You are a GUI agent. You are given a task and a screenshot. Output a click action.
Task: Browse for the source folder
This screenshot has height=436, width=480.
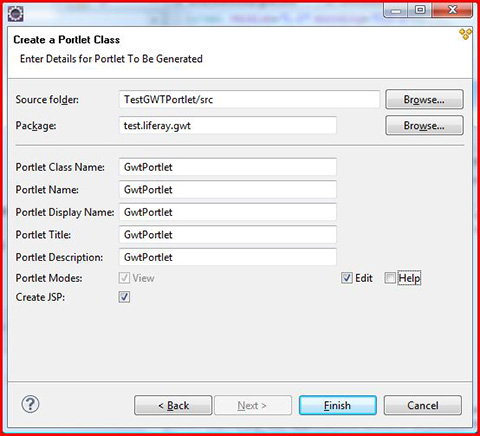click(424, 99)
